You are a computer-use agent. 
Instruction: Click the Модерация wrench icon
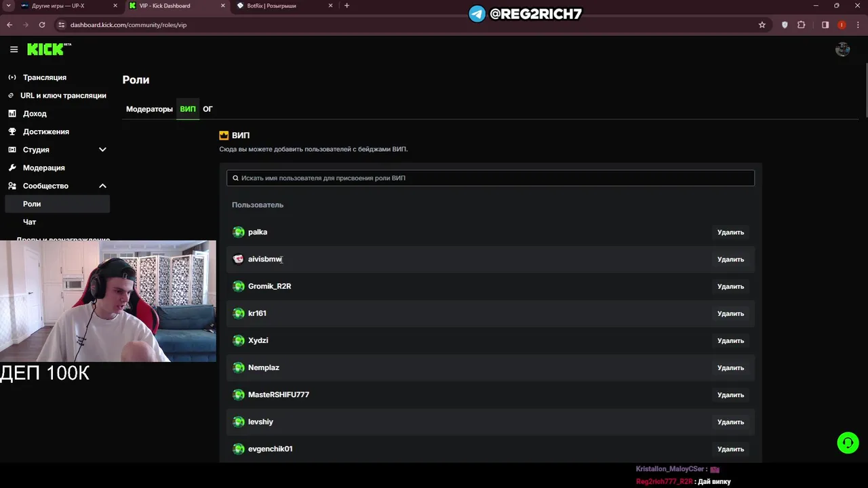click(x=12, y=167)
